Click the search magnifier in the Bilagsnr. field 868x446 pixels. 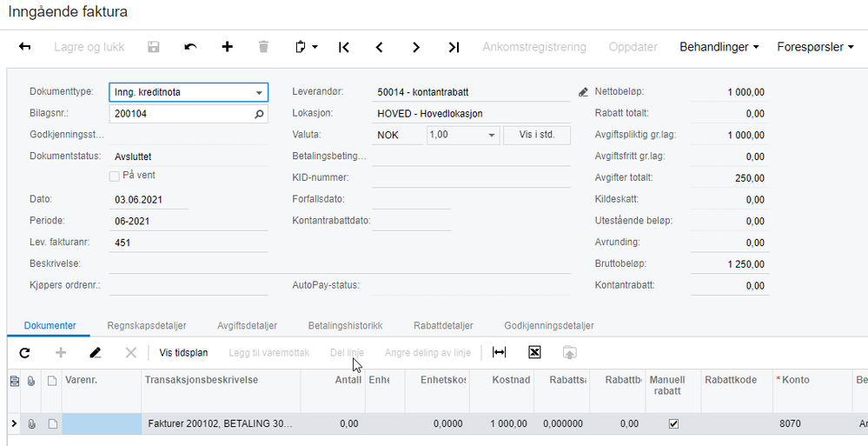point(259,114)
